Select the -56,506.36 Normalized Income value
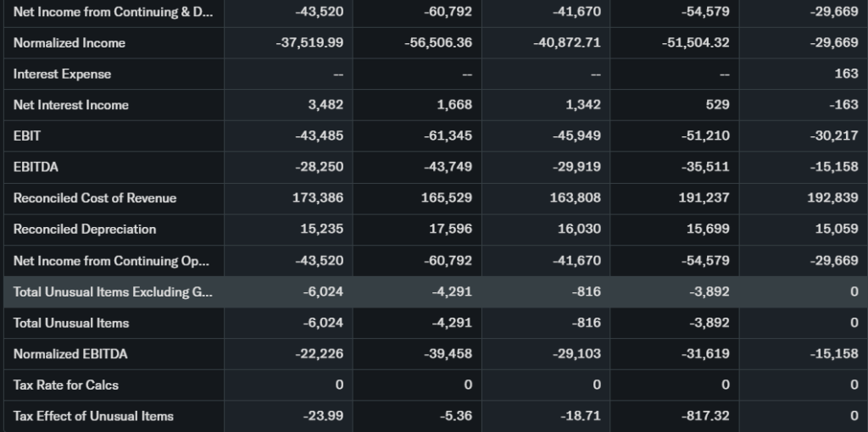868x432 pixels. pyautogui.click(x=438, y=42)
